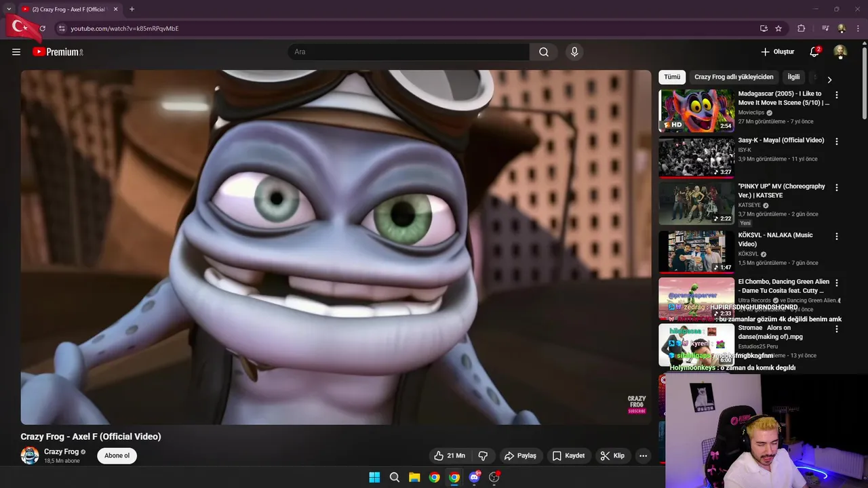Click the Movieclips channel name

coord(751,113)
